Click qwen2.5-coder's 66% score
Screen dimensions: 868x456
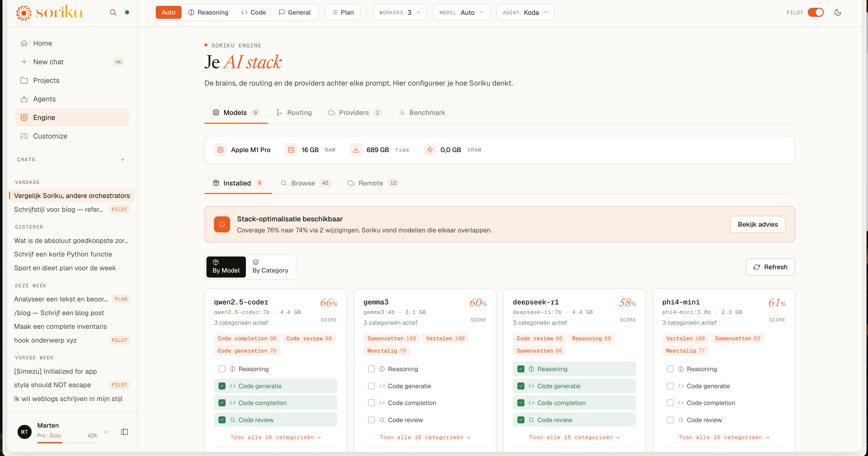click(329, 303)
